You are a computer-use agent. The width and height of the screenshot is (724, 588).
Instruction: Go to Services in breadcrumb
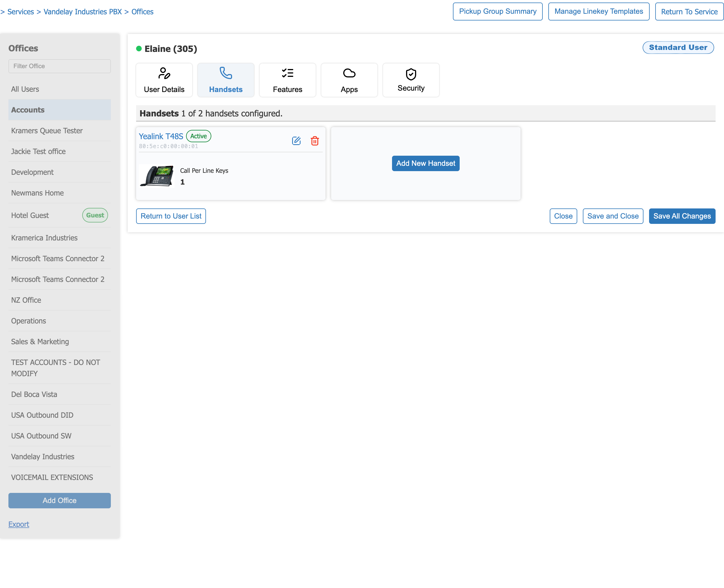(21, 12)
